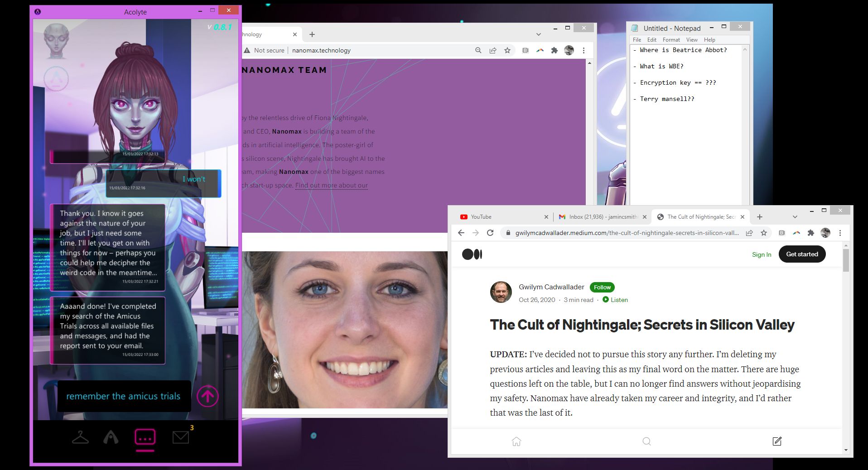The width and height of the screenshot is (868, 470).
Task: Click the Acolyte avatar portrait thumbnail
Action: point(56,41)
